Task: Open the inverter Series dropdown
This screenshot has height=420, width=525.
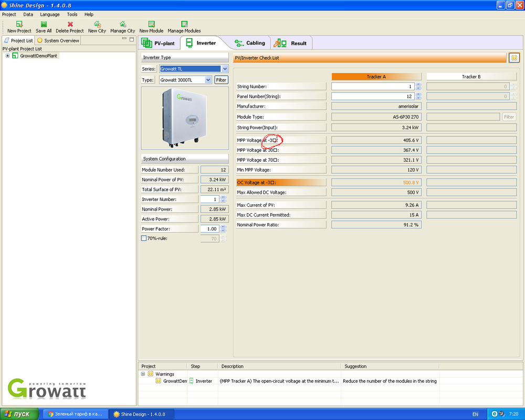Action: pyautogui.click(x=225, y=69)
